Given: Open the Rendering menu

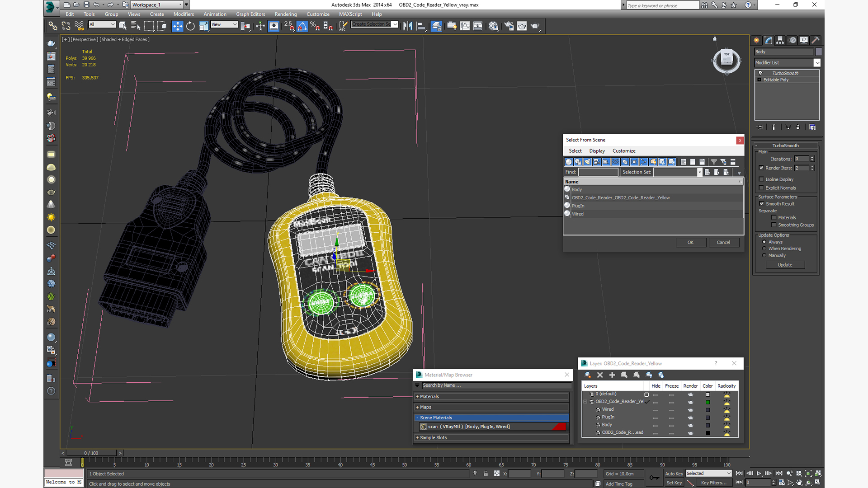Looking at the screenshot, I should click(x=286, y=14).
